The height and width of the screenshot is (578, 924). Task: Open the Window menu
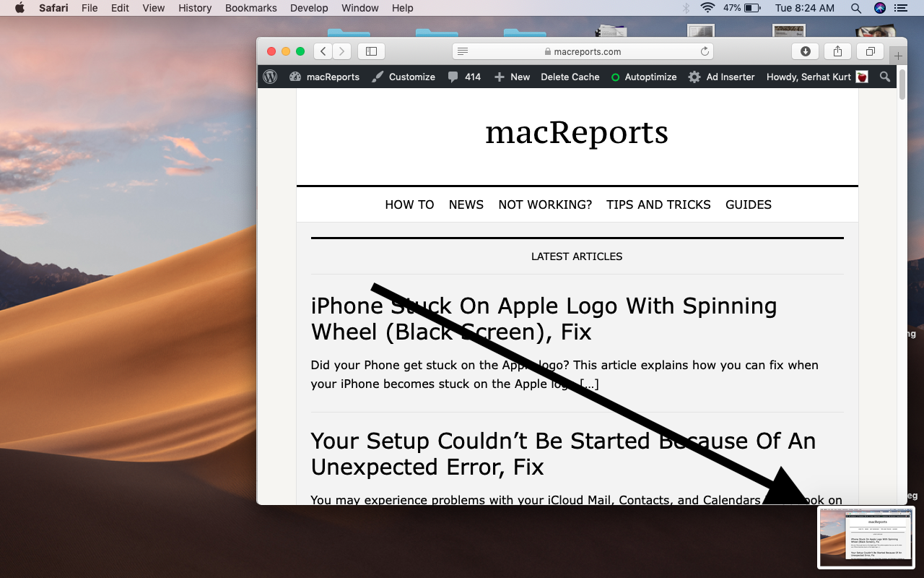click(x=359, y=8)
